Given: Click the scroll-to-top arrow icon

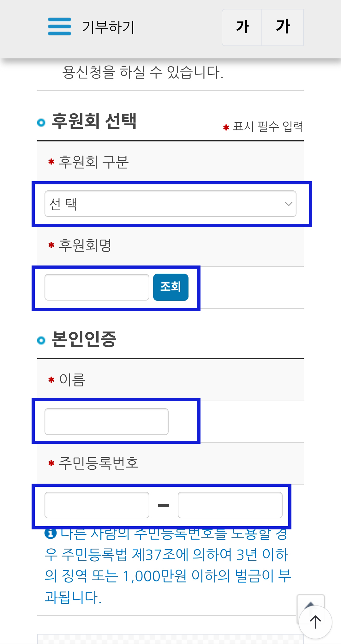Looking at the screenshot, I should pyautogui.click(x=315, y=621).
